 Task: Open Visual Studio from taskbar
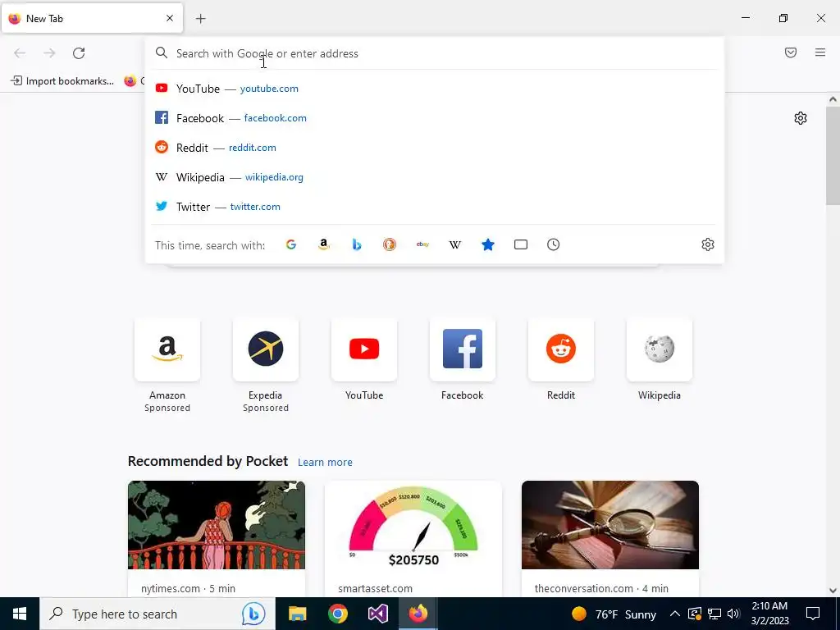[x=377, y=614]
